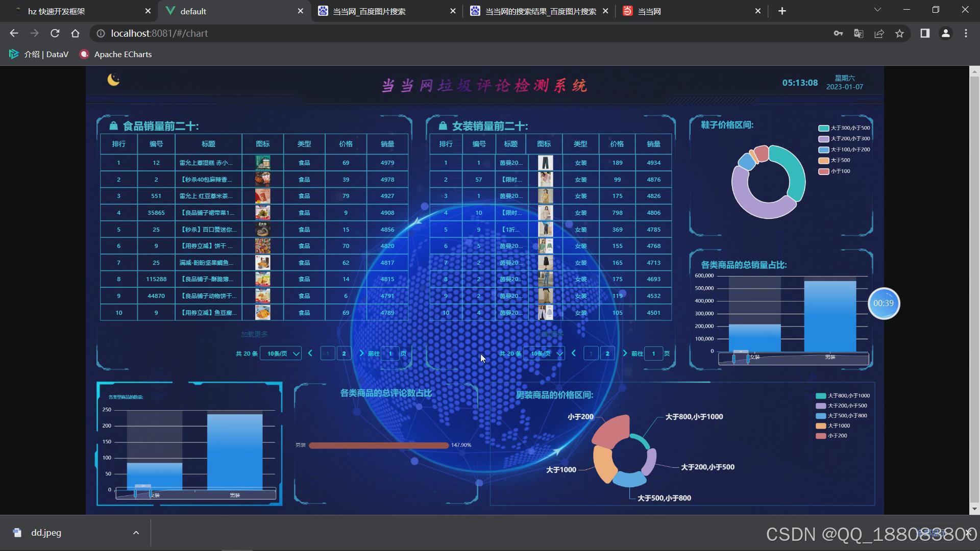980x551 pixels.
Task: Click the translate page icon
Action: click(x=859, y=33)
